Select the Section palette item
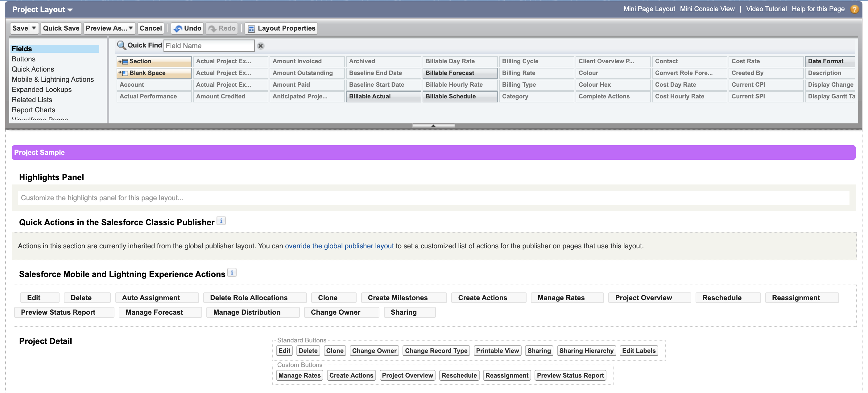The height and width of the screenshot is (393, 868). coord(154,61)
